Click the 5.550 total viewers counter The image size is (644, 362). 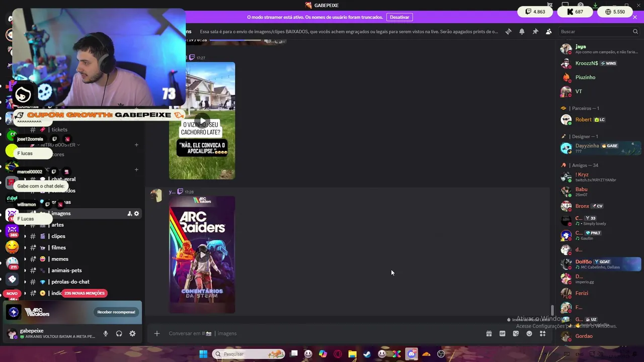tap(615, 12)
